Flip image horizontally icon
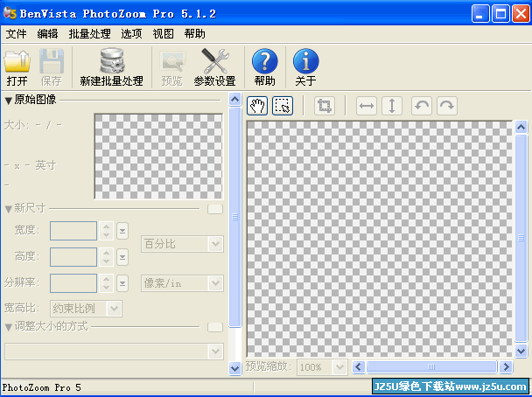 [x=367, y=106]
